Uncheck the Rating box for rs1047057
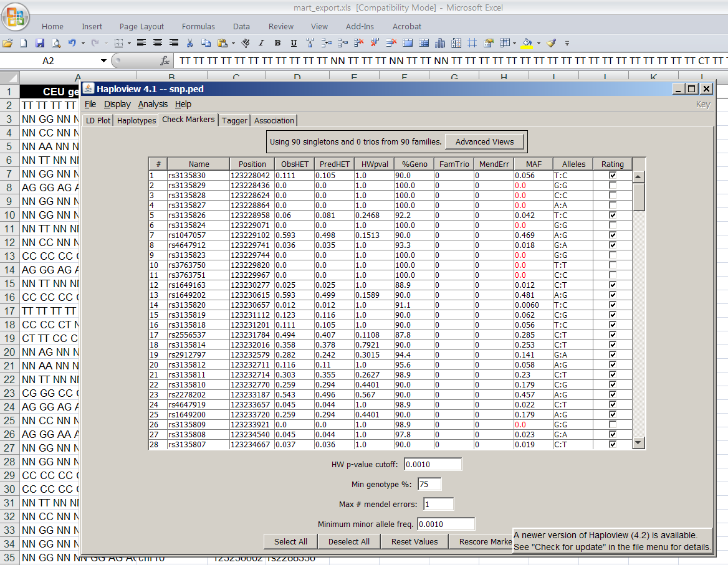The height and width of the screenshot is (565, 728). coord(613,235)
